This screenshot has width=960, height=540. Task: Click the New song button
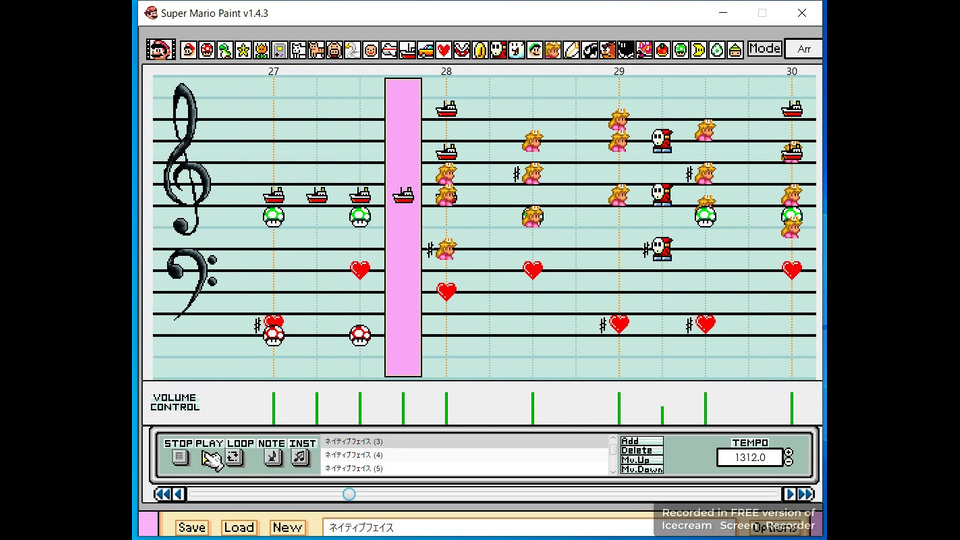287,527
